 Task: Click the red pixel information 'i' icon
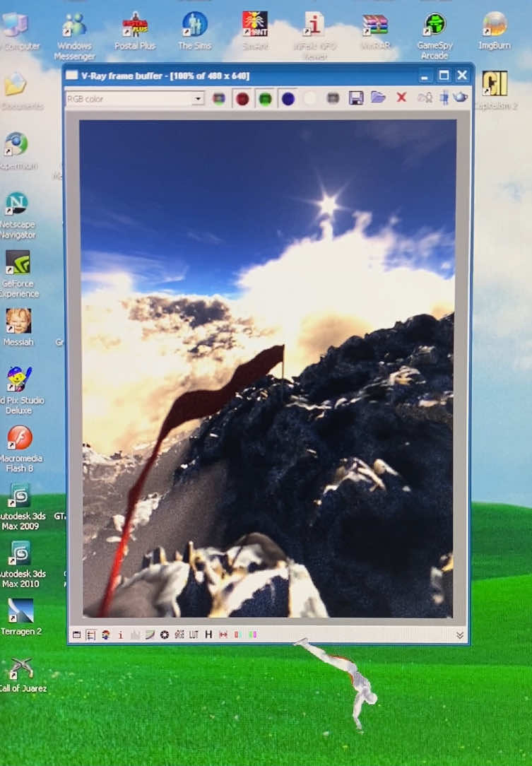tap(121, 635)
